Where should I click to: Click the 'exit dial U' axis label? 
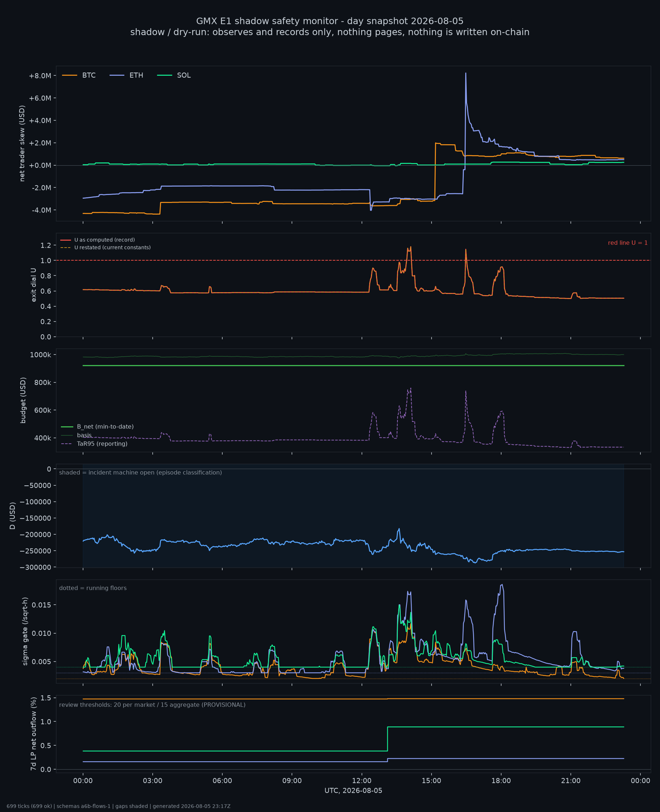(x=33, y=285)
